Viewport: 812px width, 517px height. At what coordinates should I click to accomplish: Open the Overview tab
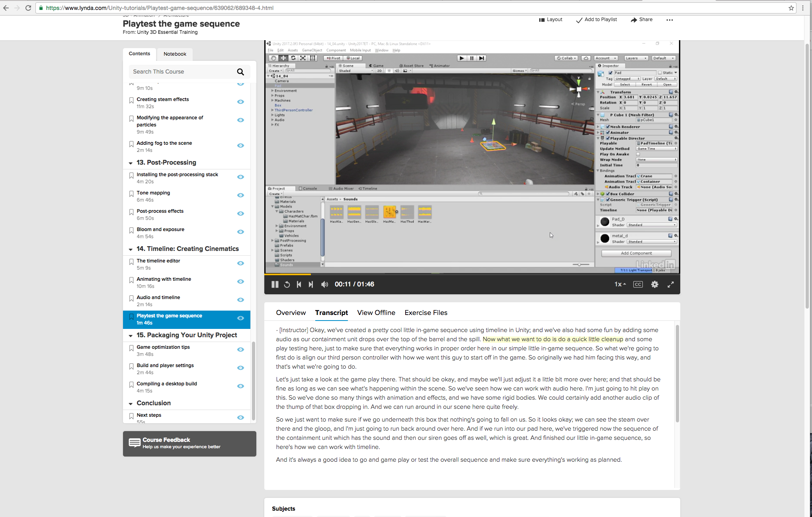[x=291, y=313]
